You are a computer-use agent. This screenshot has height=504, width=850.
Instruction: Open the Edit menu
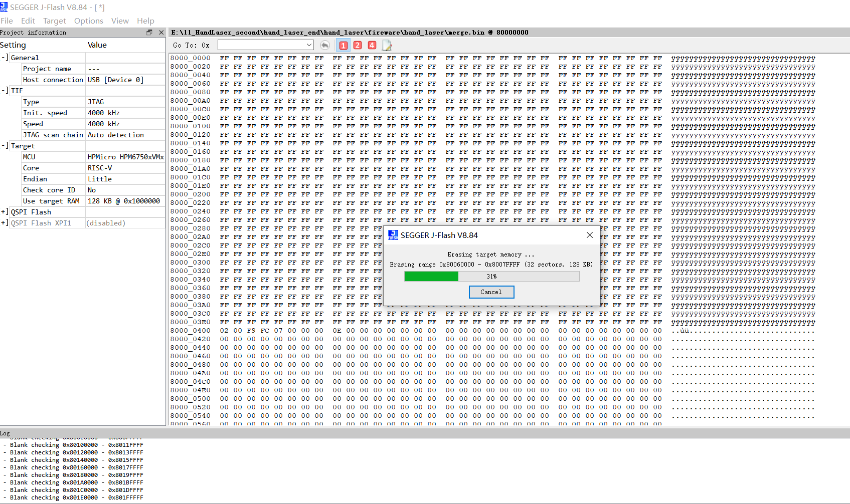[x=28, y=21]
